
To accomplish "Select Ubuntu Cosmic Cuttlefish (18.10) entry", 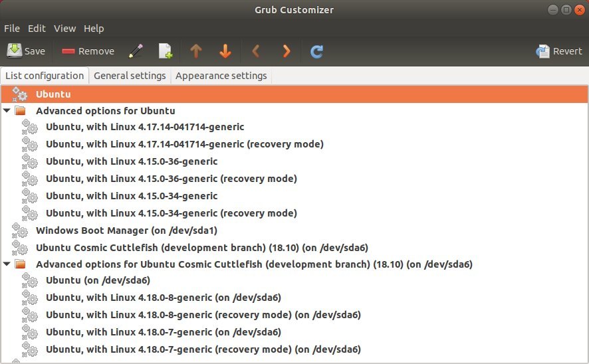I will [x=294, y=248].
